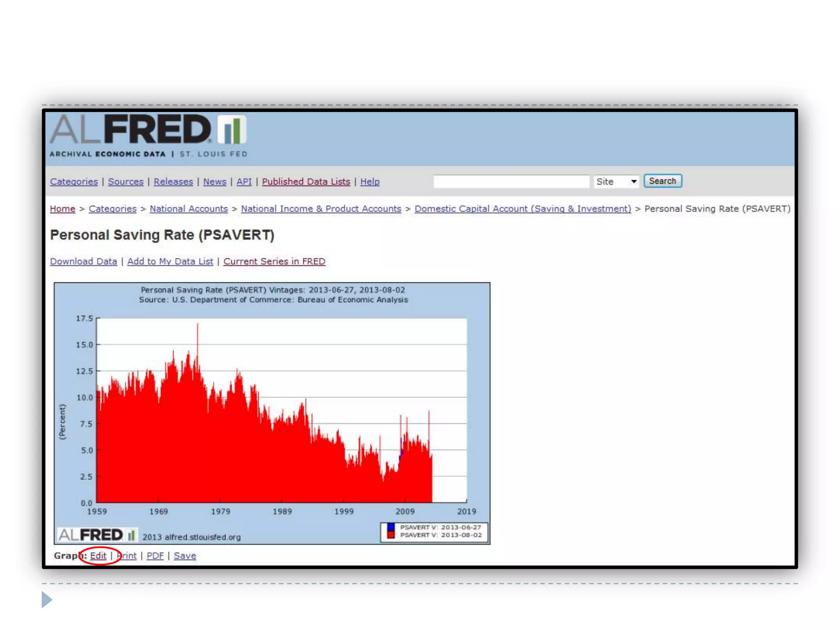Click the Help link in navigation
The width and height of the screenshot is (840, 630).
click(370, 182)
